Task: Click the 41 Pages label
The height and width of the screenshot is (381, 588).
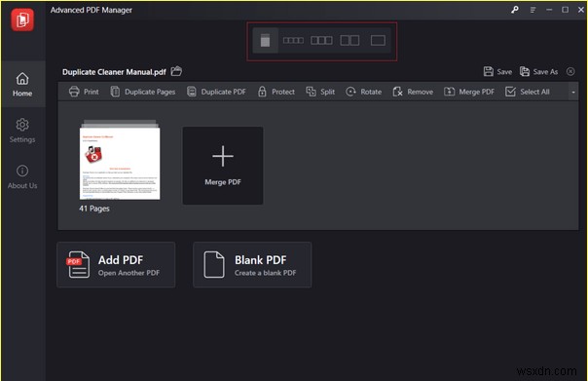Action: pos(94,209)
